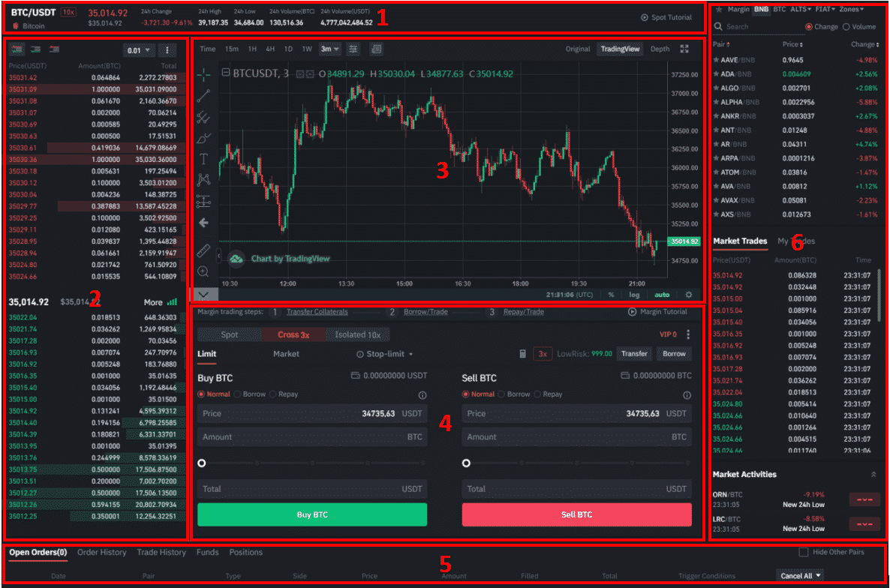The image size is (890, 588).
Task: Select the crosshair cursor tool in chart
Action: pyautogui.click(x=203, y=74)
